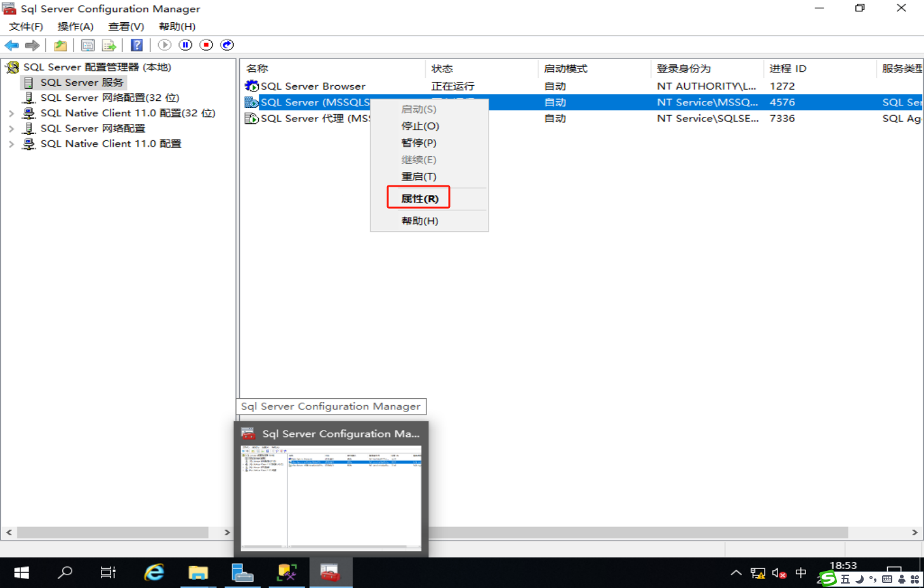Open the Windows Start menu
The width and height of the screenshot is (924, 588).
point(22,573)
